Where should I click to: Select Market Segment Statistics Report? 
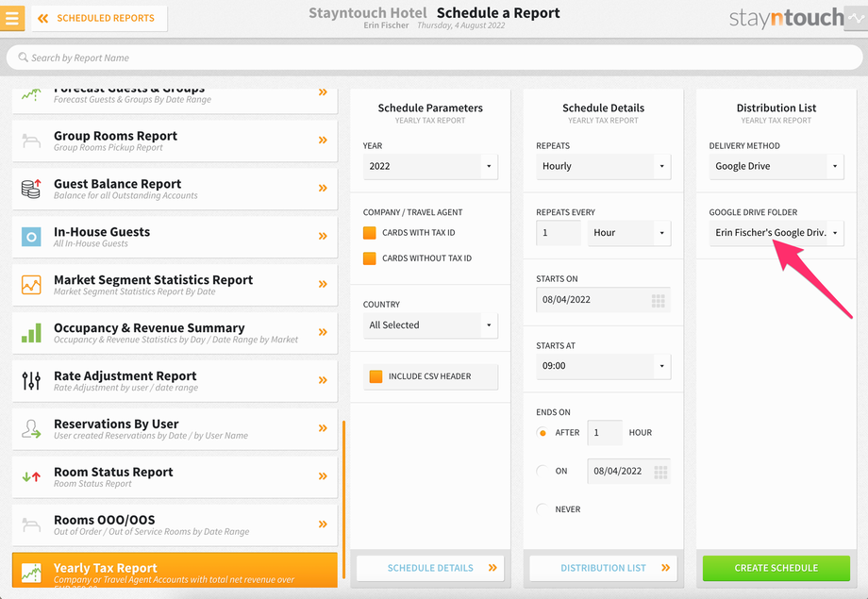(x=175, y=285)
